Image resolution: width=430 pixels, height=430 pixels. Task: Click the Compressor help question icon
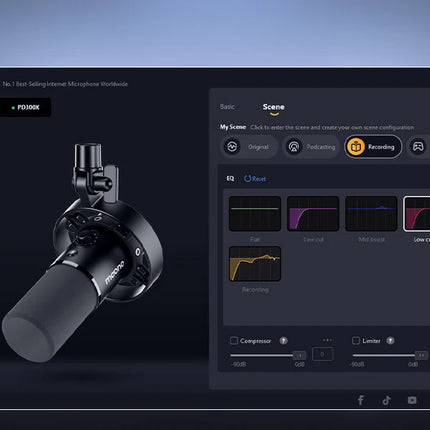tap(283, 341)
